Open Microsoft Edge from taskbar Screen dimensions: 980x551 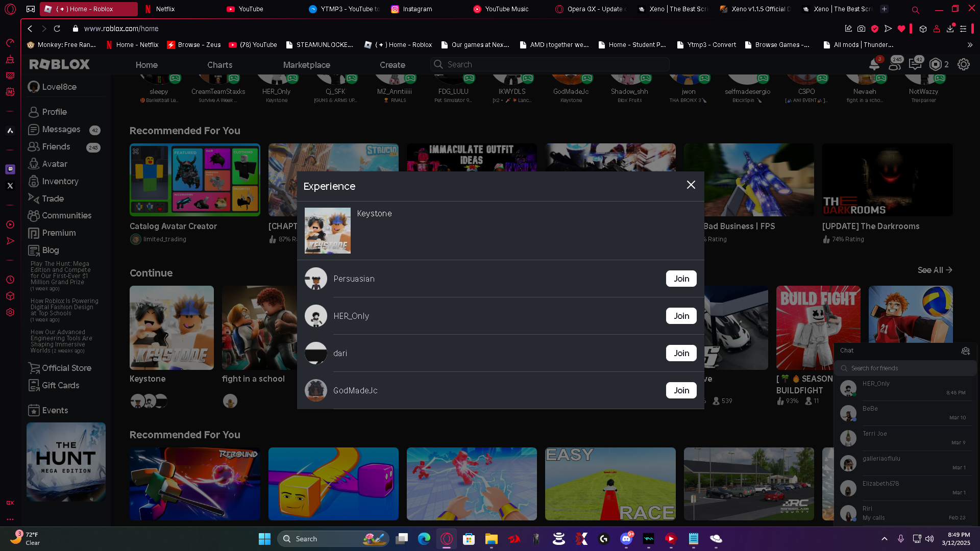click(424, 539)
